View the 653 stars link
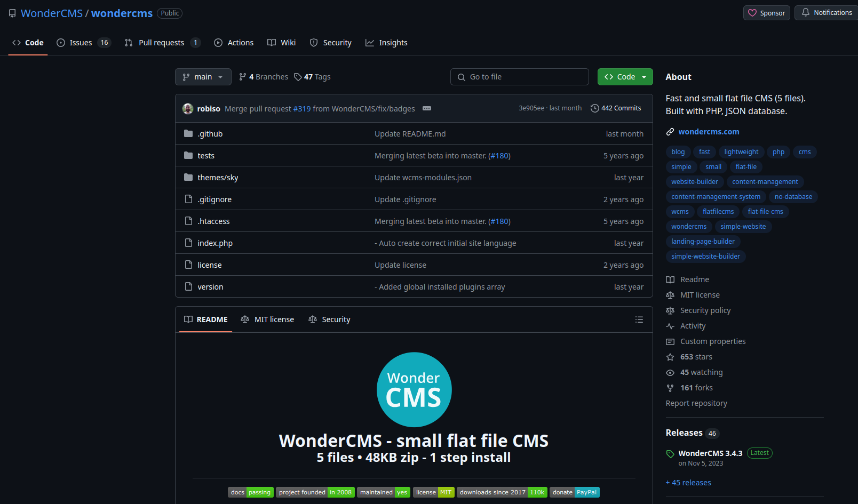The image size is (858, 504). click(x=689, y=357)
